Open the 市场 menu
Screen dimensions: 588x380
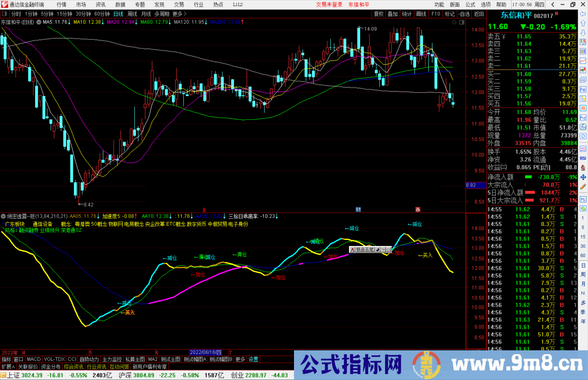tap(81, 4)
